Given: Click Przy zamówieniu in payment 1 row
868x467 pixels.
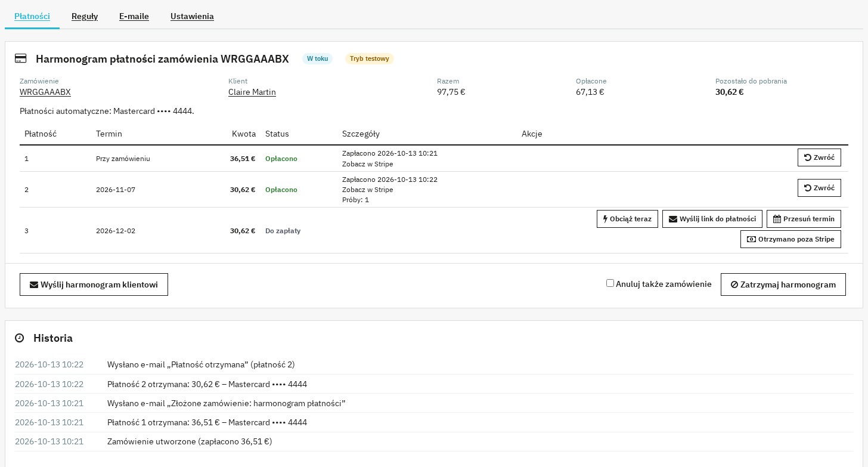Looking at the screenshot, I should click(123, 159).
